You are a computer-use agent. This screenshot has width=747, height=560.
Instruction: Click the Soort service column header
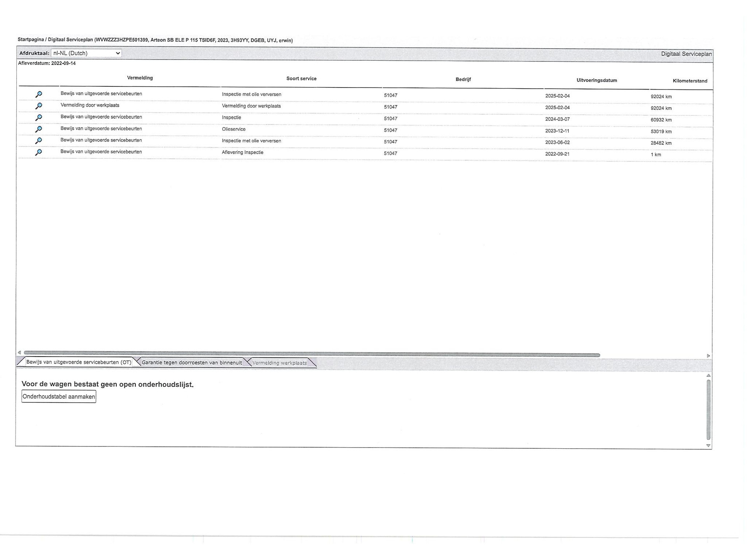(x=301, y=79)
